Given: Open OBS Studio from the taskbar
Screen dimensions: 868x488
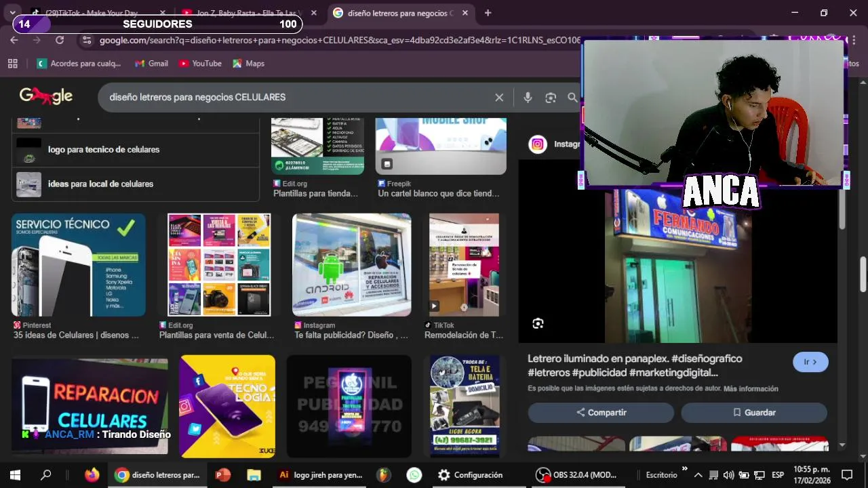Looking at the screenshot, I should pyautogui.click(x=576, y=475).
